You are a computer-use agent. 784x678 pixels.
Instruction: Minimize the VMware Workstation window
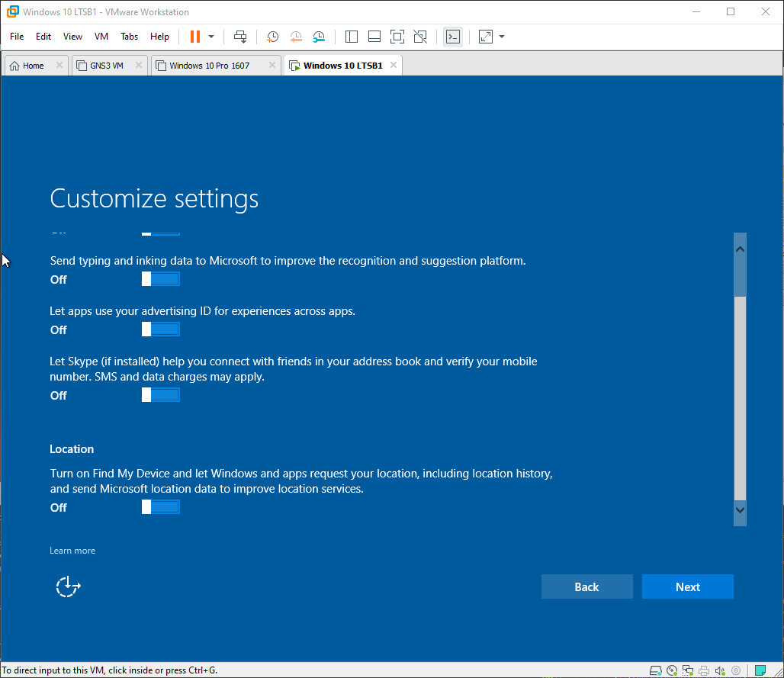696,11
